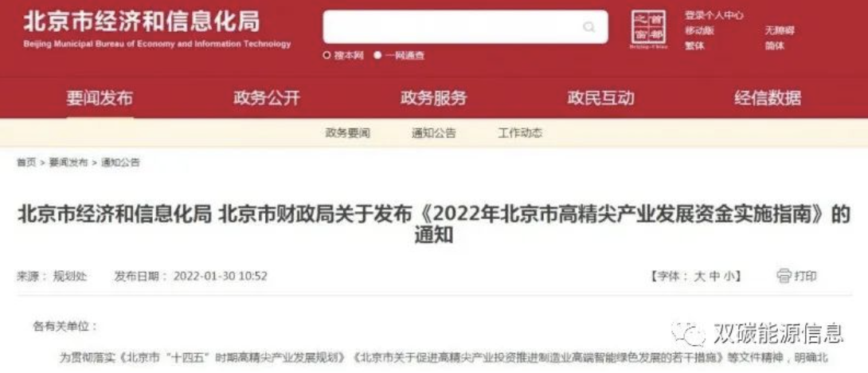Screen dimensions: 868x373
Task: Click the WeChat logo watermark icon
Action: click(687, 333)
